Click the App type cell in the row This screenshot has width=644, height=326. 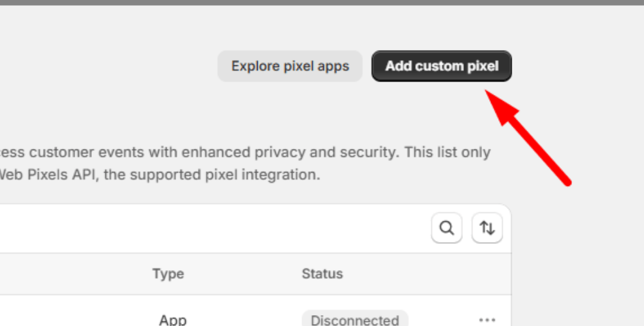click(172, 320)
